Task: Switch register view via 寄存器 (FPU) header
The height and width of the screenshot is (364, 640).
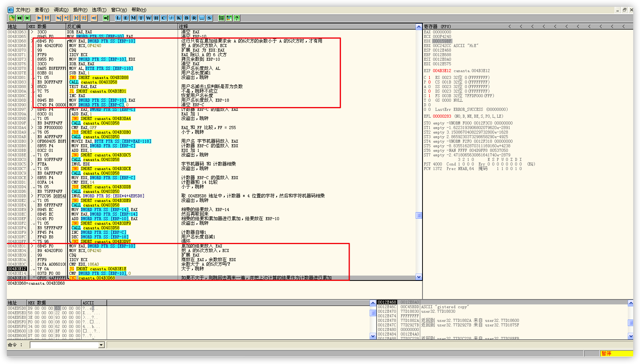Action: click(437, 27)
